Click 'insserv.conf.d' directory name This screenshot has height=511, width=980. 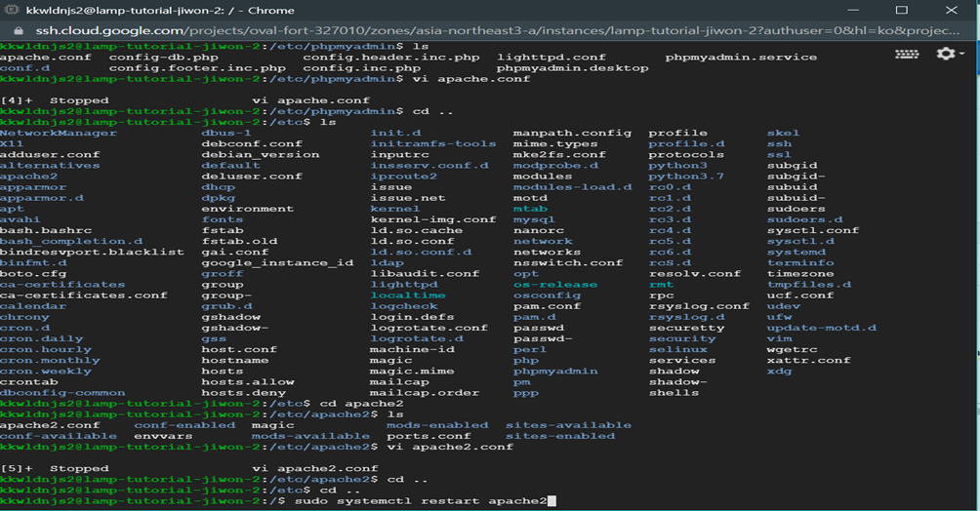pyautogui.click(x=429, y=166)
